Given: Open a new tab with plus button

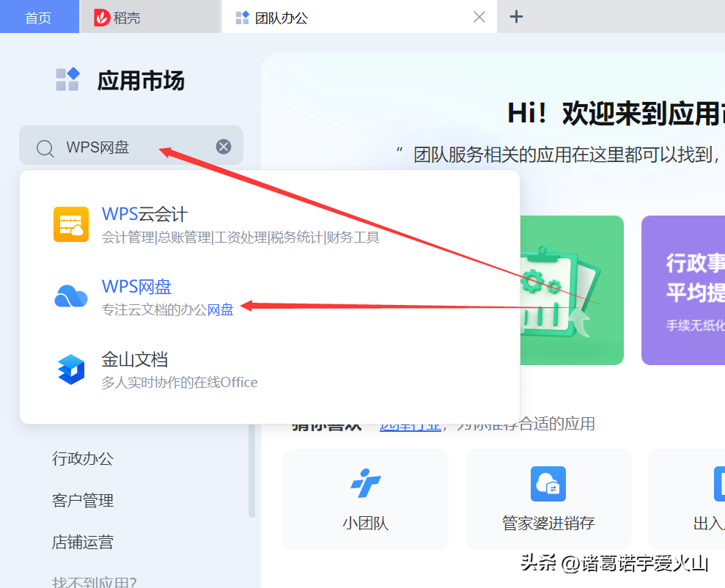Looking at the screenshot, I should (516, 17).
